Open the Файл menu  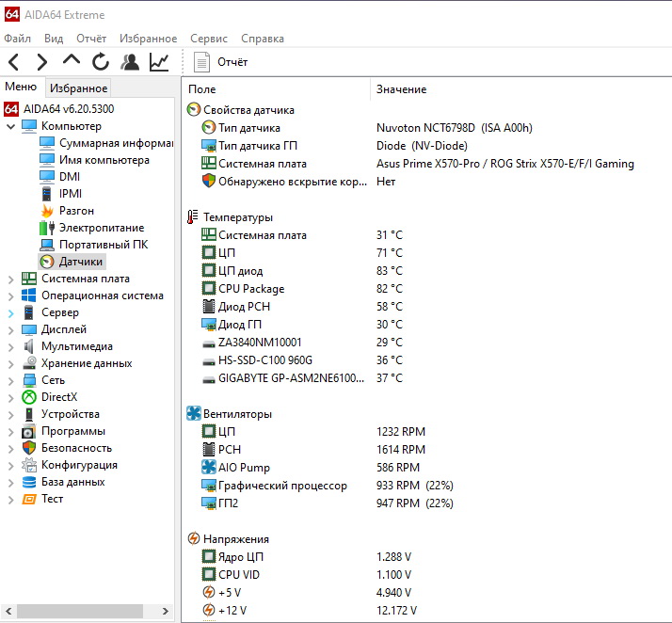[18, 39]
